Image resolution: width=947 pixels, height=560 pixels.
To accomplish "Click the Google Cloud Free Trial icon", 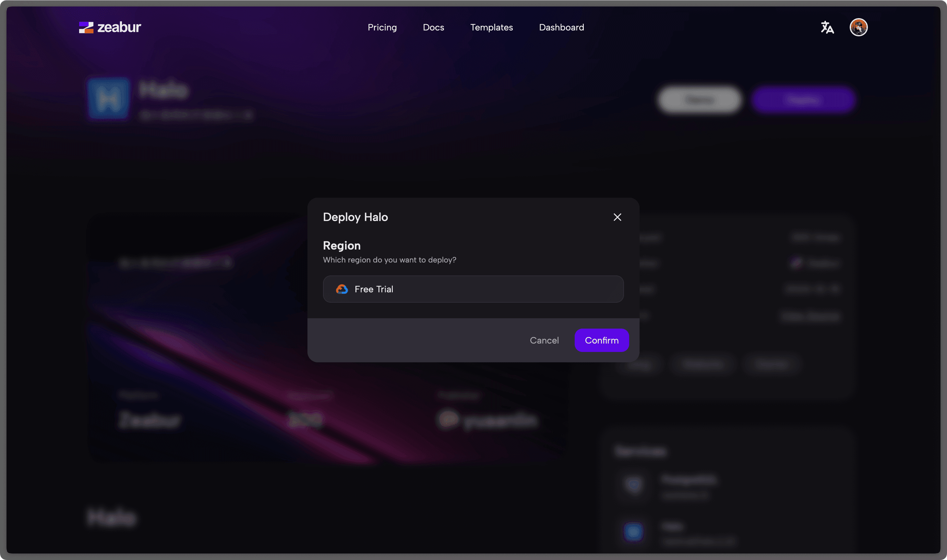I will click(x=342, y=288).
